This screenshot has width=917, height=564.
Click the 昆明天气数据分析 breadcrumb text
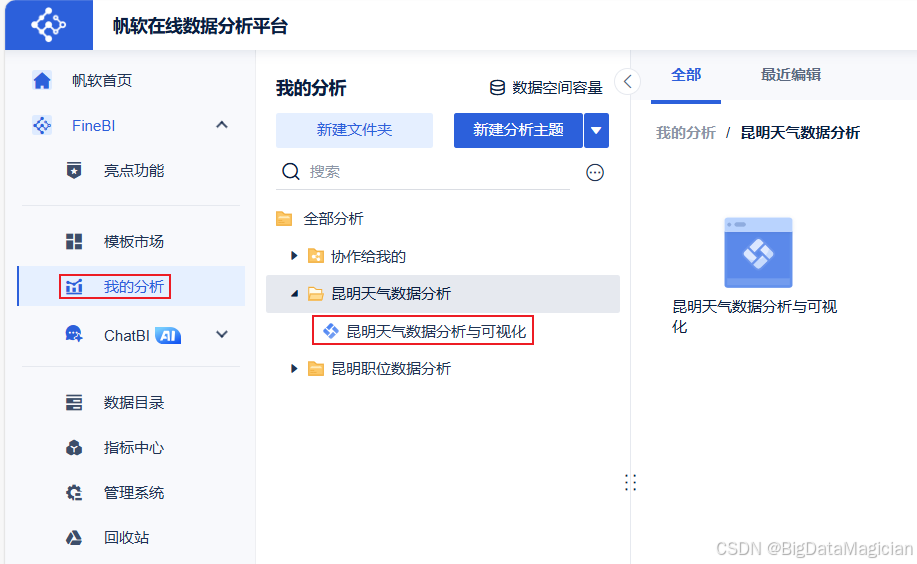point(799,133)
